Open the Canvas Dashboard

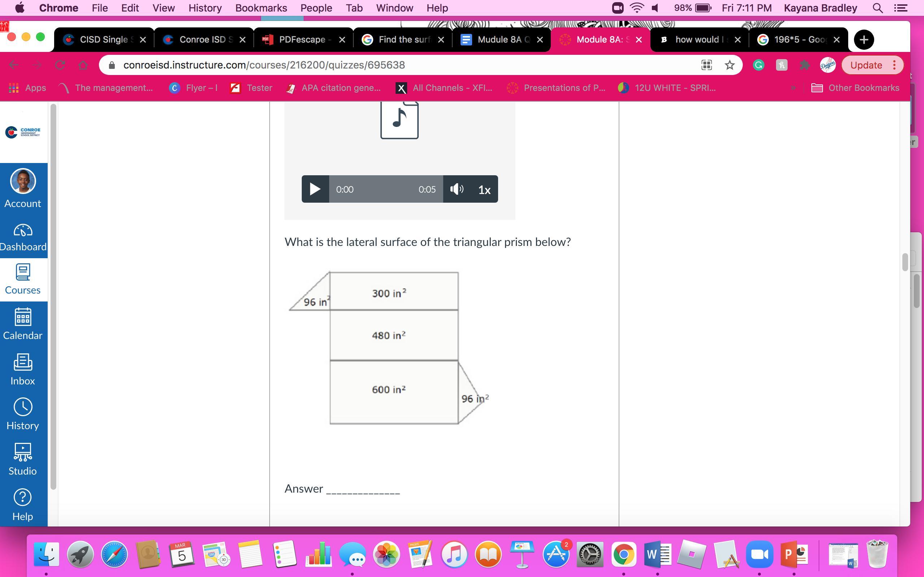[23, 237]
